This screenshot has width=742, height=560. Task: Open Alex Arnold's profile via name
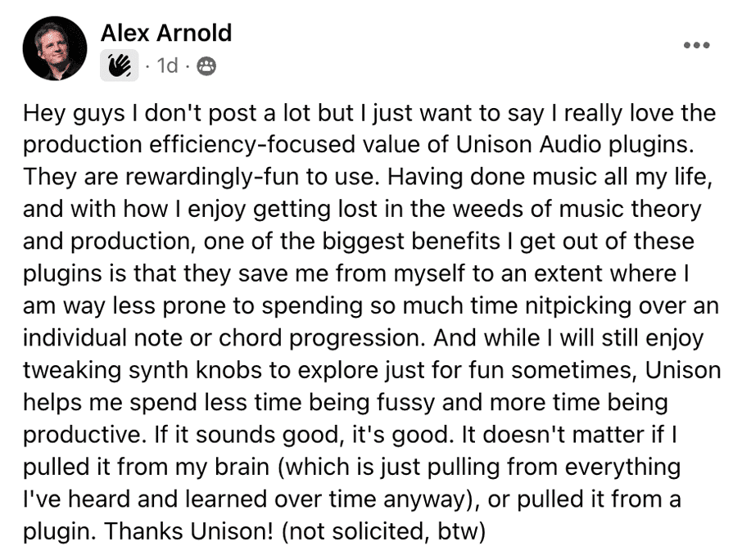pos(166,33)
